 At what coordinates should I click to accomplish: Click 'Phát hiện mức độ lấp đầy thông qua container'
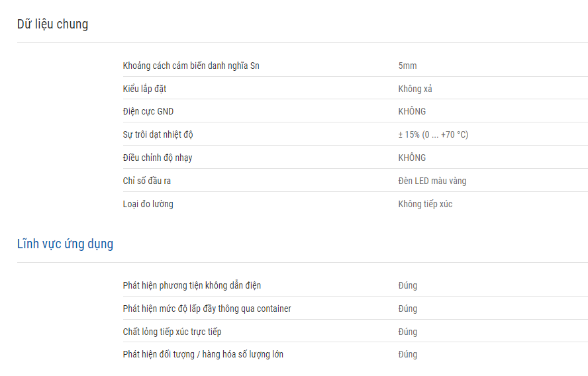tap(207, 309)
